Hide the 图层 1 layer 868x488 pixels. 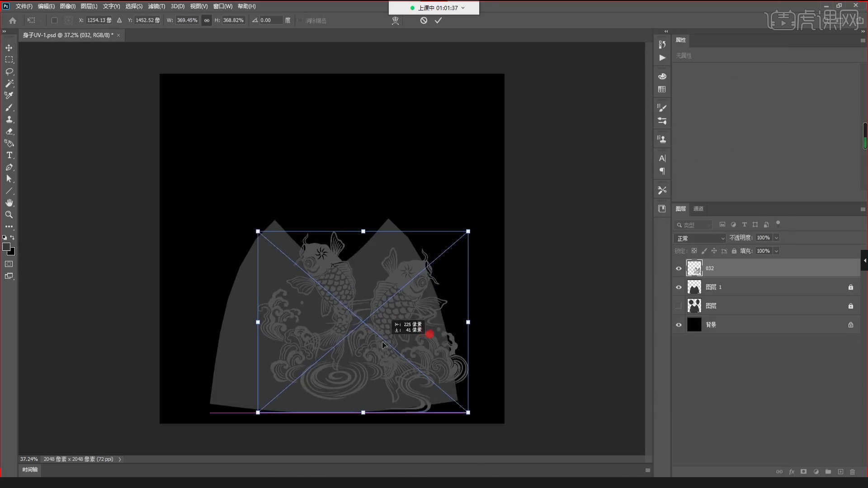pyautogui.click(x=679, y=287)
